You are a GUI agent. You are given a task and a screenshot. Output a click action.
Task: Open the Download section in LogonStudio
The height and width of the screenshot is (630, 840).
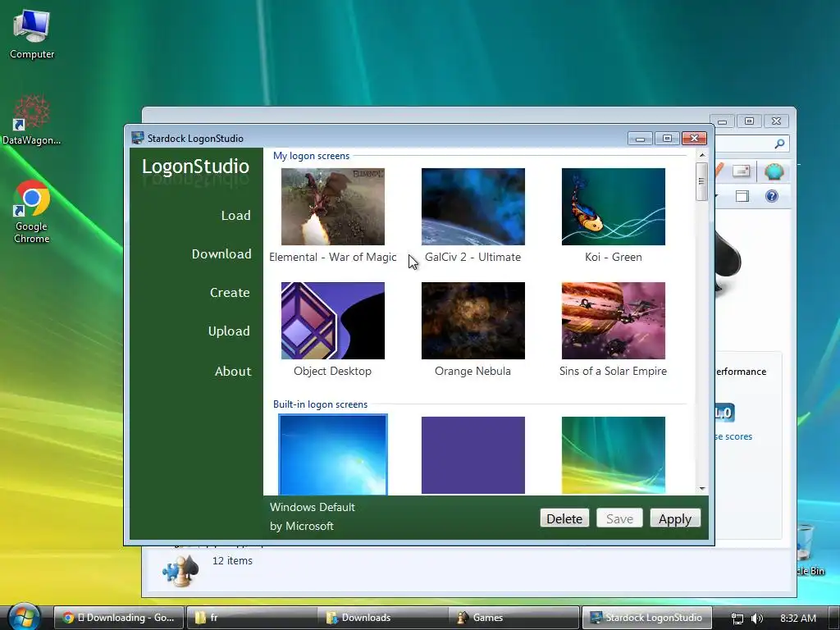[x=221, y=254]
